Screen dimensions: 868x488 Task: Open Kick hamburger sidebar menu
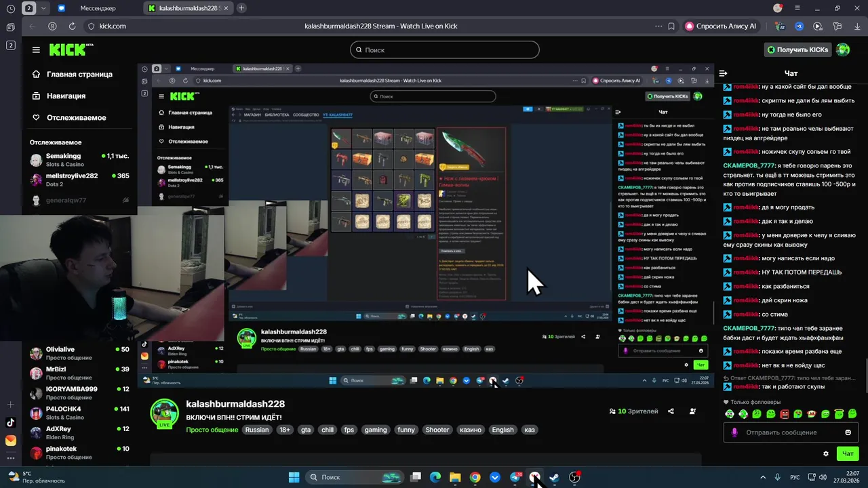point(36,49)
